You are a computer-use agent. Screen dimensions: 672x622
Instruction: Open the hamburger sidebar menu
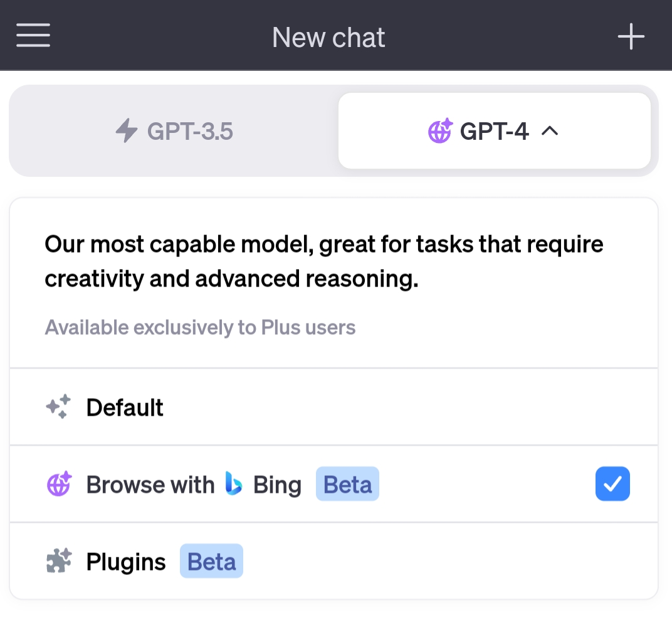[x=33, y=35]
